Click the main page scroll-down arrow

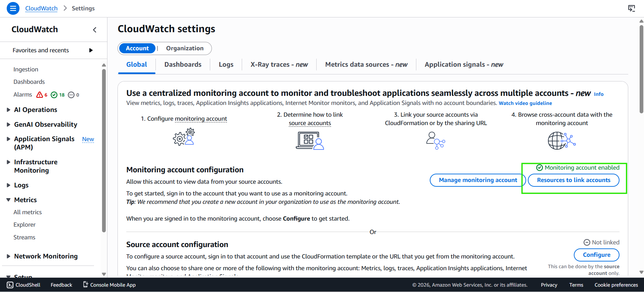click(x=641, y=272)
